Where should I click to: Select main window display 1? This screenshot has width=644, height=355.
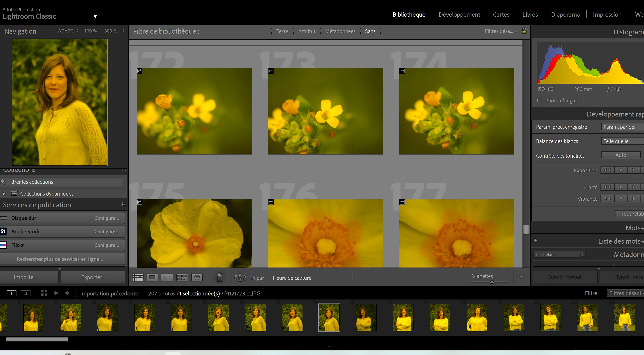(x=11, y=293)
